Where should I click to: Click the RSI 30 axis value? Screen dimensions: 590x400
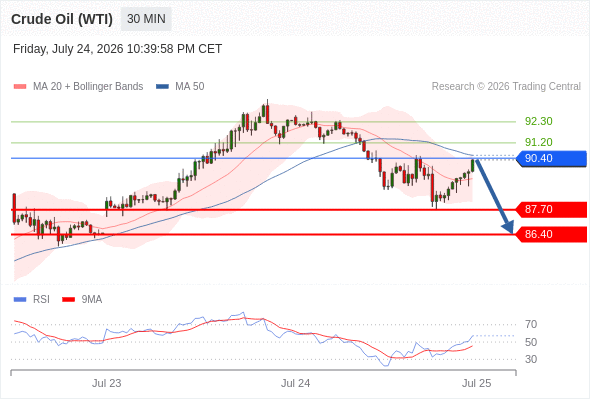(x=531, y=359)
